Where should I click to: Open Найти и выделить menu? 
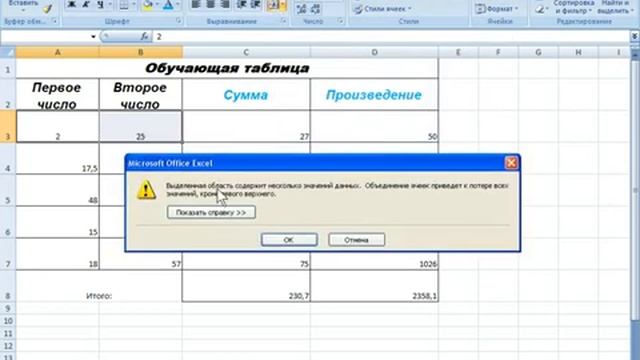pyautogui.click(x=615, y=7)
